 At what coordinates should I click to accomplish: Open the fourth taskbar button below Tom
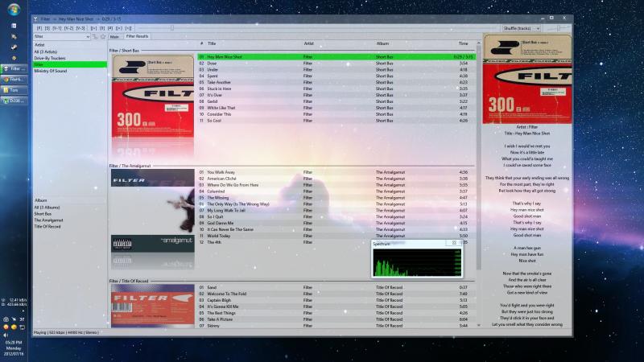click(14, 100)
